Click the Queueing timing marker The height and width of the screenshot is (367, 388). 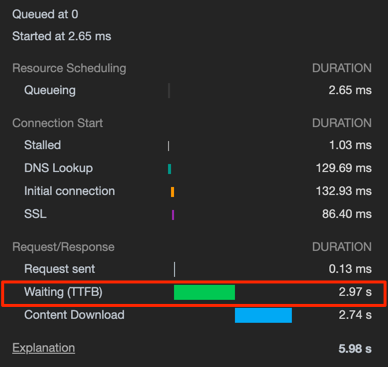(x=169, y=90)
